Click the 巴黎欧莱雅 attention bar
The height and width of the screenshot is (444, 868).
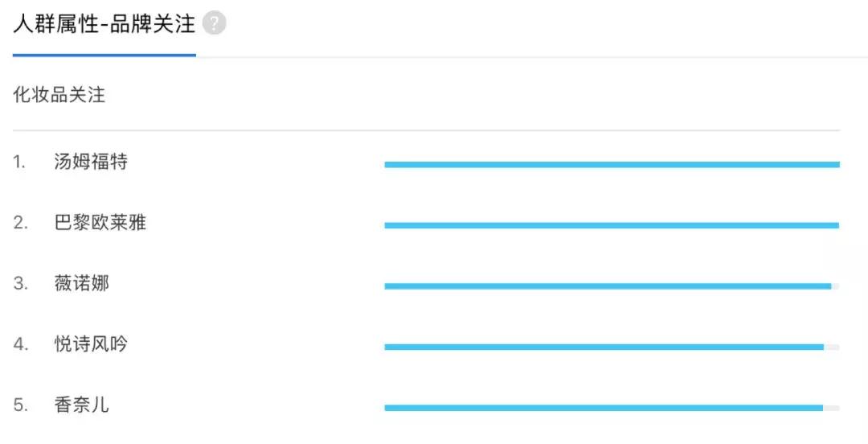pos(612,225)
